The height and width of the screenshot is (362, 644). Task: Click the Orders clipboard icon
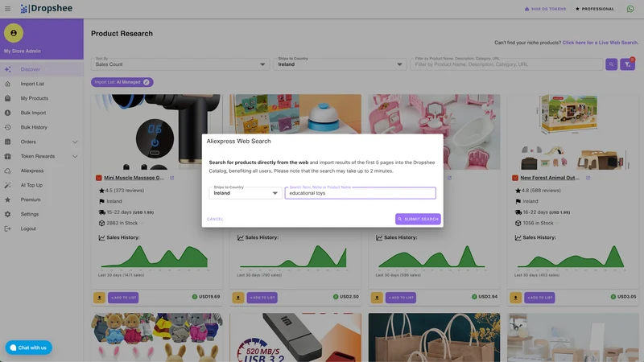(7, 142)
